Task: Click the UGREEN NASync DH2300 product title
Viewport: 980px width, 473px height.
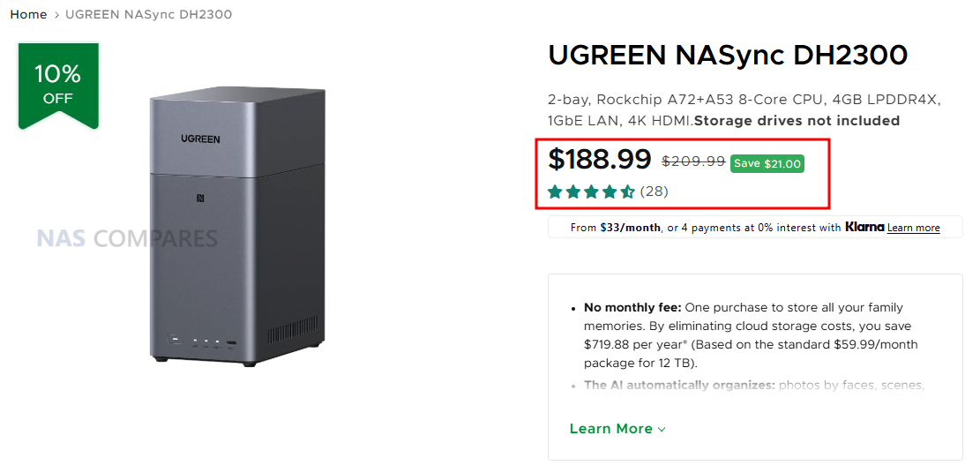Action: point(728,56)
